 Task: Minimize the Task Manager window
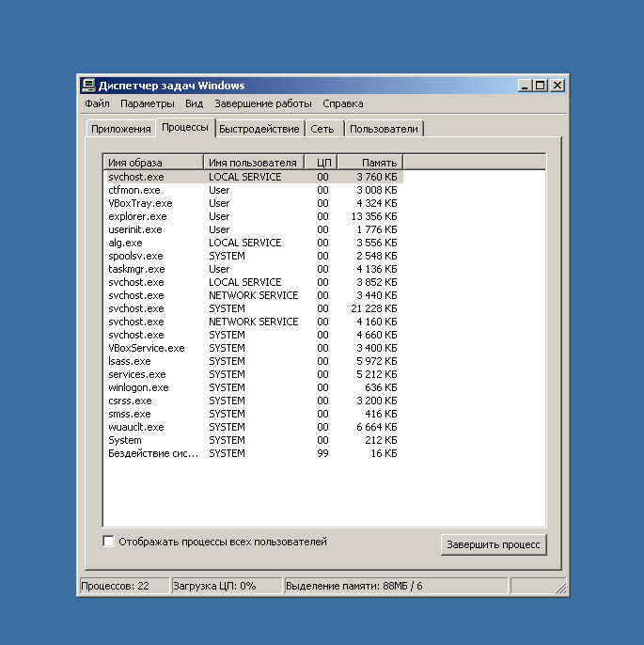[525, 86]
